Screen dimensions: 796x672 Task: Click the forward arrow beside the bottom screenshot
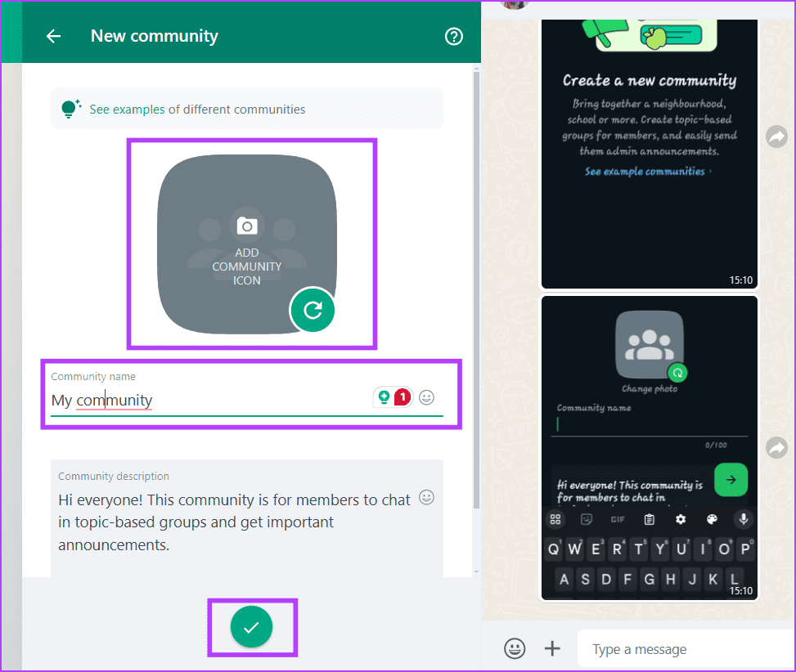click(x=776, y=447)
